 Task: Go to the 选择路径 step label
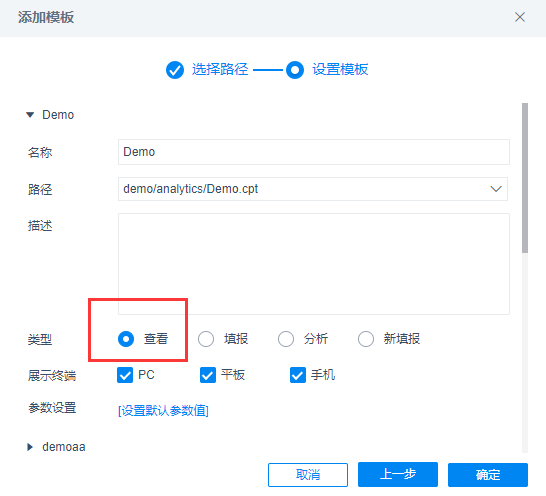pos(220,69)
